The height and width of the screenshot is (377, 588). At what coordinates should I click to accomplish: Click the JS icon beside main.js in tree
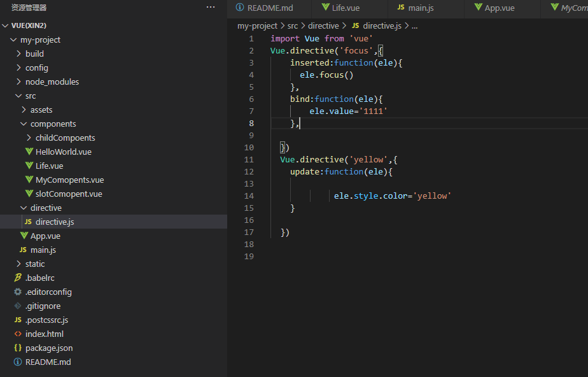24,250
